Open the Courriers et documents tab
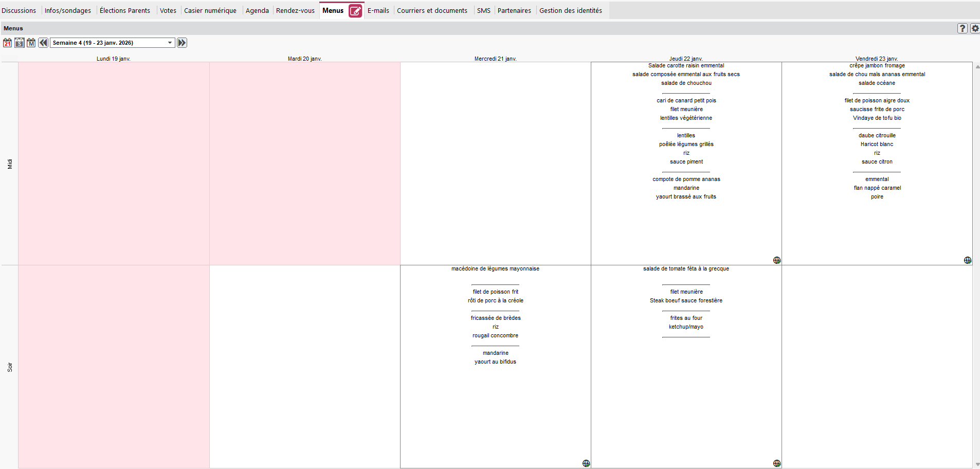This screenshot has width=980, height=469. (x=432, y=10)
